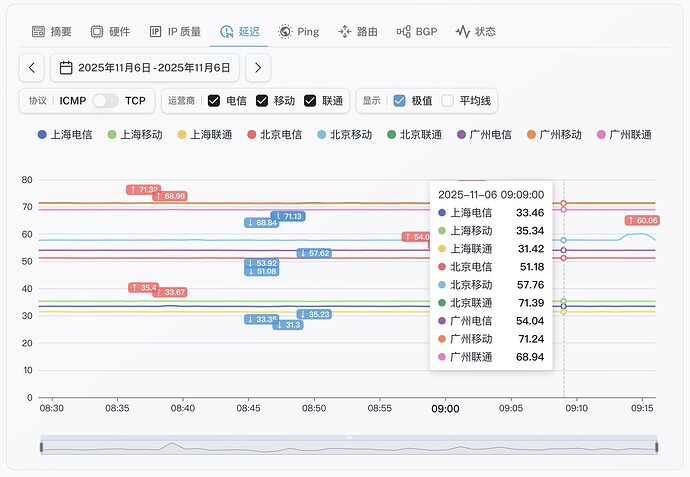Screen dimensions: 690x477
Task: Toggle 上海移动 series in legend
Action: [x=135, y=135]
